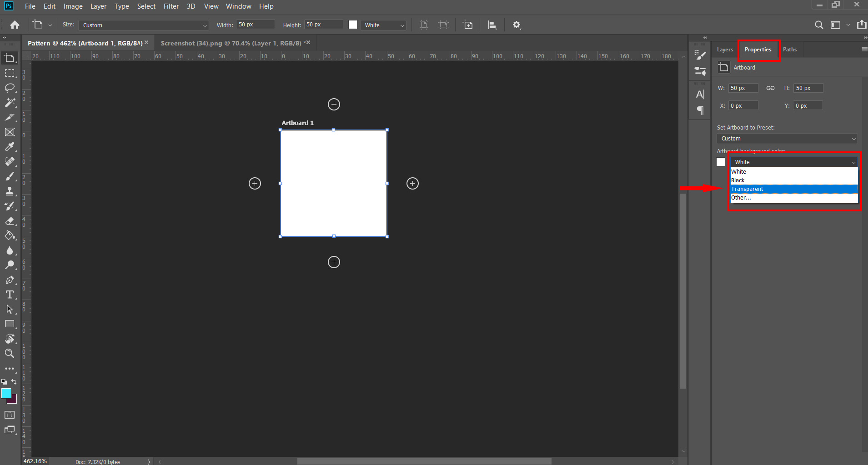Select the Lasso tool
Screen dimensions: 868x465
[x=10, y=88]
